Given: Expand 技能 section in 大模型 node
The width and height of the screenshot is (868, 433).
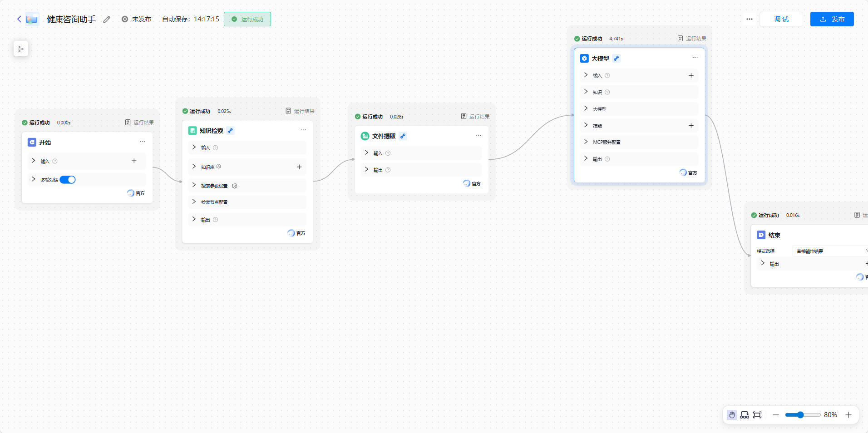Looking at the screenshot, I should click(x=586, y=125).
